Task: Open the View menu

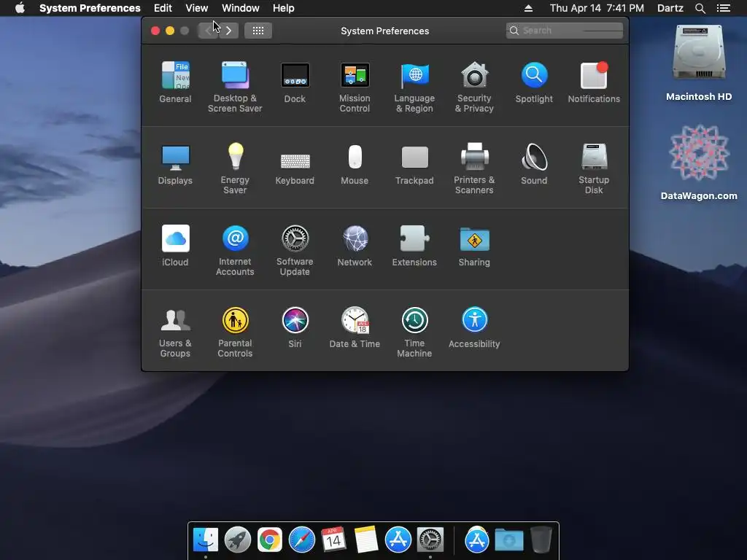Action: click(x=197, y=8)
